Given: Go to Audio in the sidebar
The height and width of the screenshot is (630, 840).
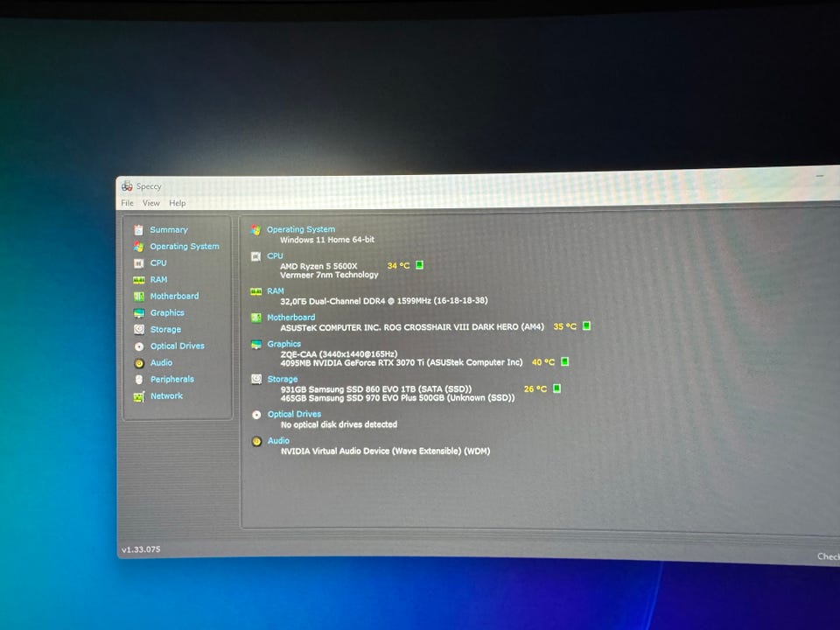Looking at the screenshot, I should (x=161, y=362).
